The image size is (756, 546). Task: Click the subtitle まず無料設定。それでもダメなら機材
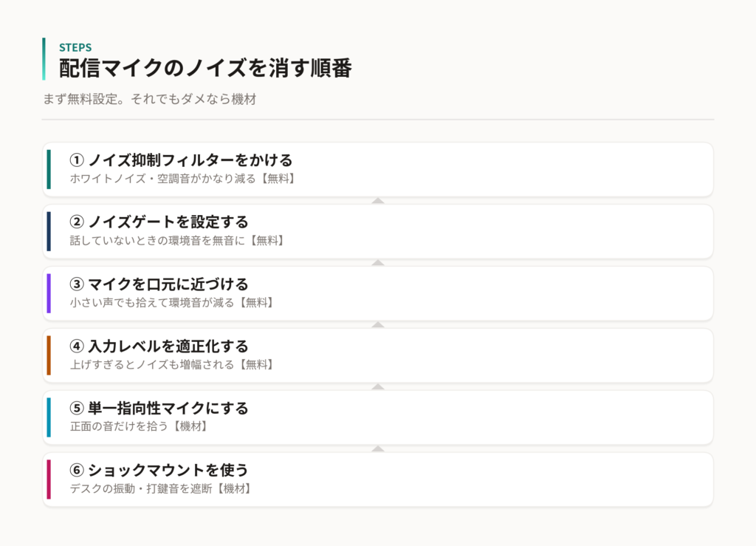tap(149, 99)
